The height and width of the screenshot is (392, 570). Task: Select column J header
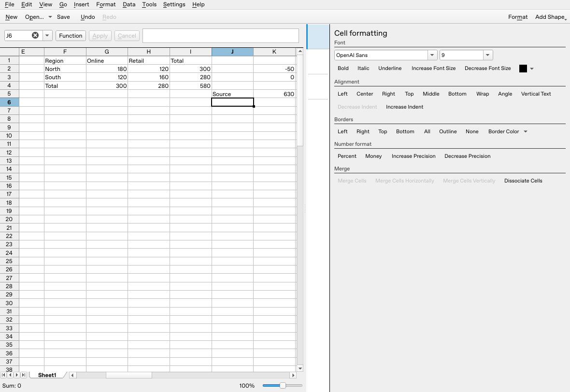(232, 52)
